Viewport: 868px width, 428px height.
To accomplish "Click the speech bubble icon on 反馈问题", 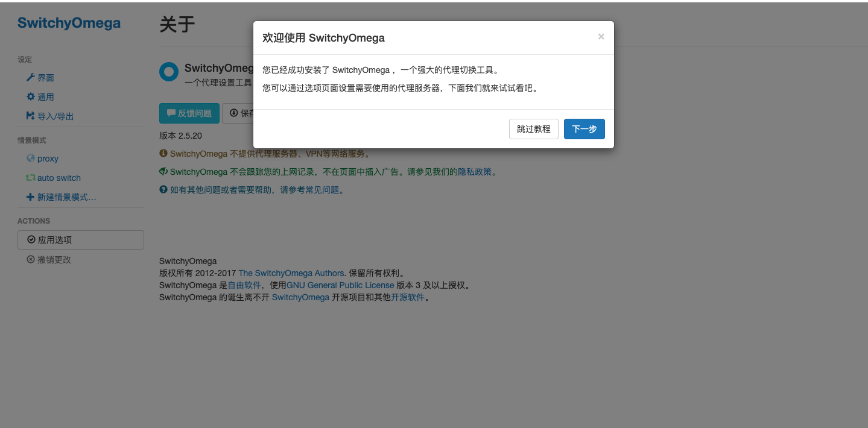I will (171, 113).
